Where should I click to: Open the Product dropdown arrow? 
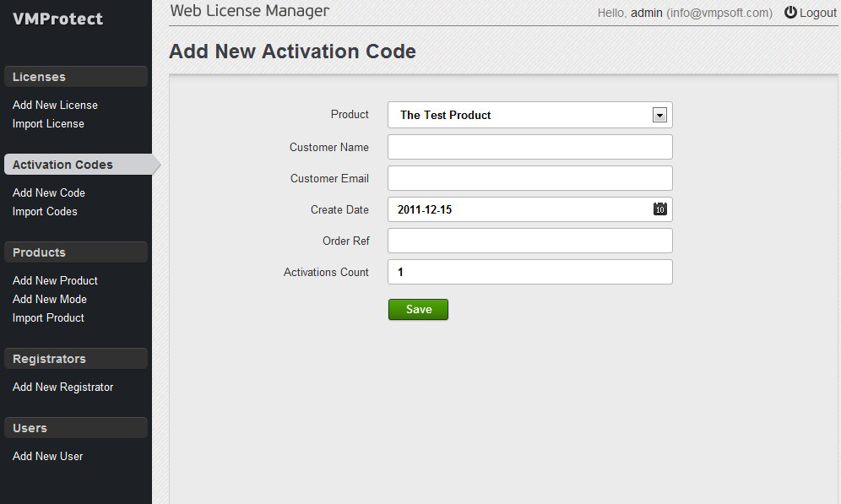659,116
